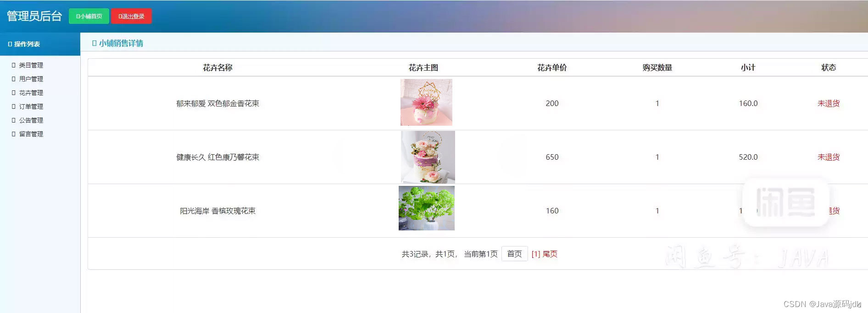868x313 pixels.
Task: Open the 小铺首页 green button
Action: pos(89,16)
